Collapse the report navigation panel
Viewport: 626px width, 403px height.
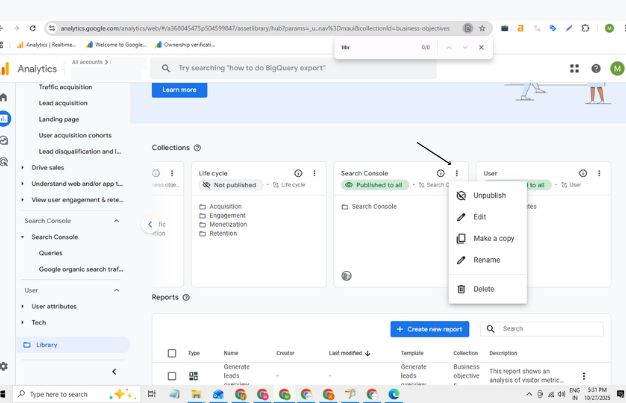[114, 372]
